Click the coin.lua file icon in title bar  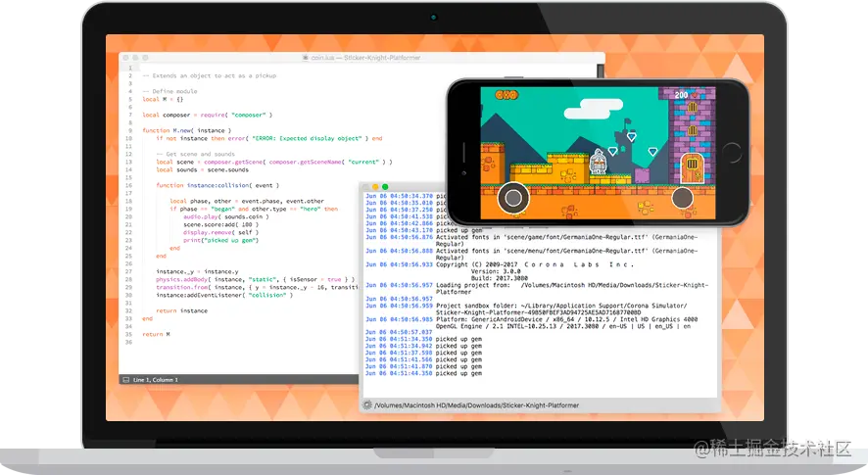305,58
